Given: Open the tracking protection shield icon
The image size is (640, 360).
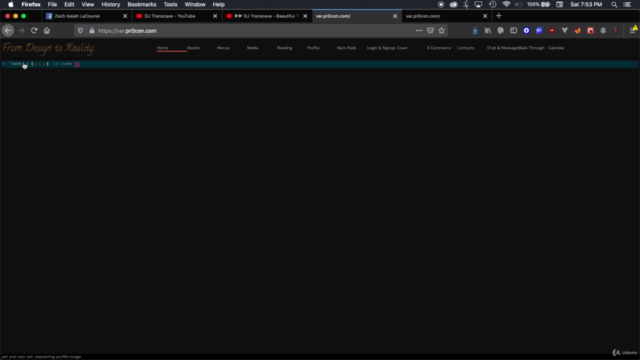Looking at the screenshot, I should 80,31.
